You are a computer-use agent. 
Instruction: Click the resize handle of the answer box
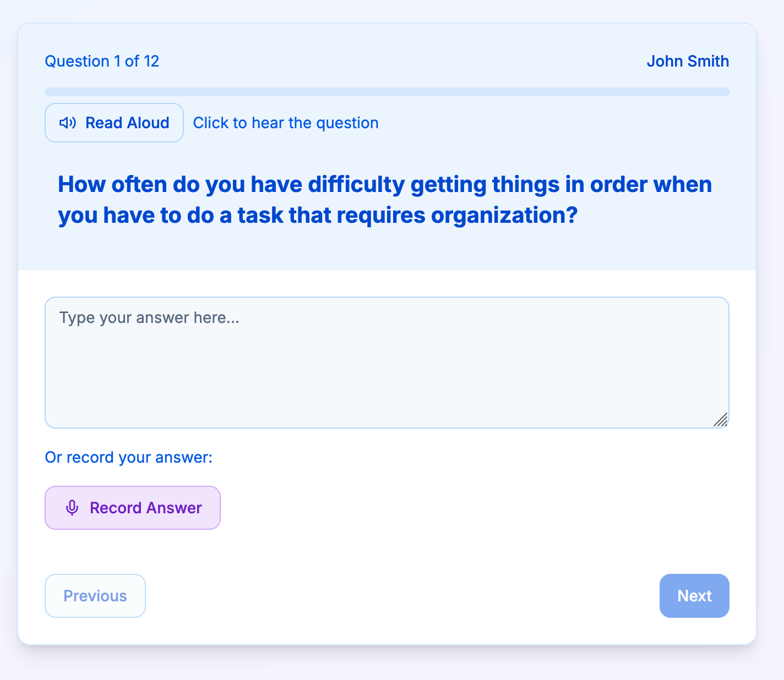pyautogui.click(x=721, y=421)
